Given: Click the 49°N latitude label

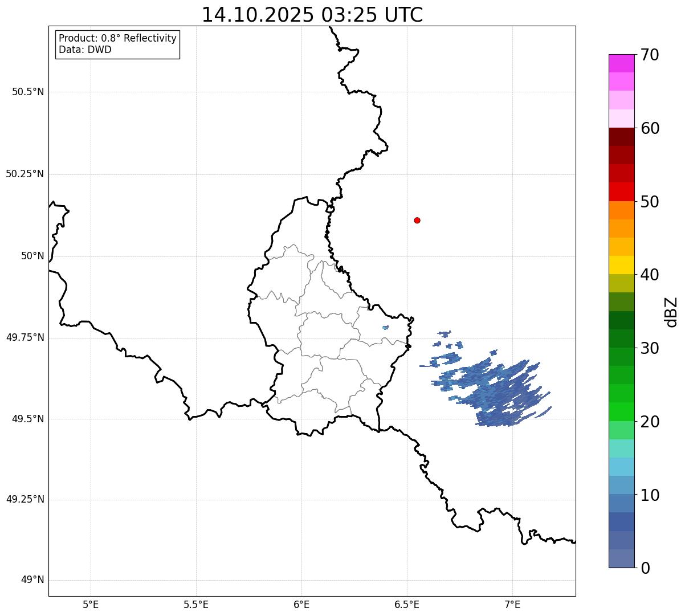Looking at the screenshot, I should (x=32, y=580).
